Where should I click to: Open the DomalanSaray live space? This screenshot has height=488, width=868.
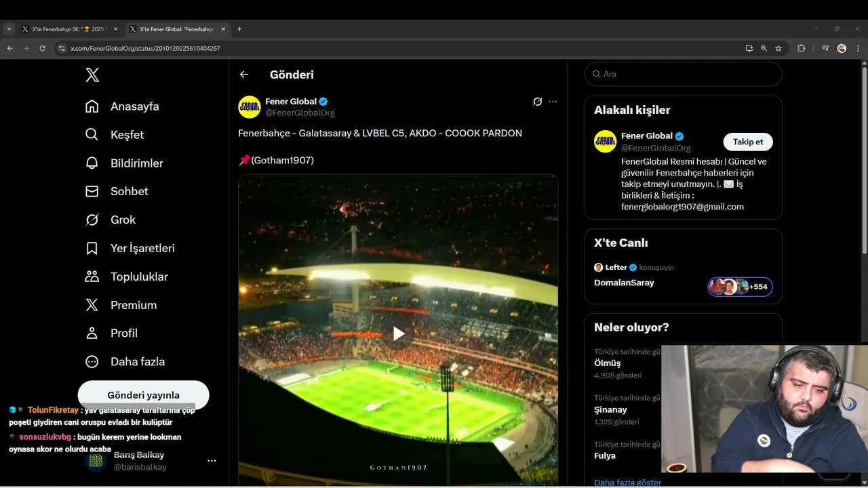coord(624,283)
